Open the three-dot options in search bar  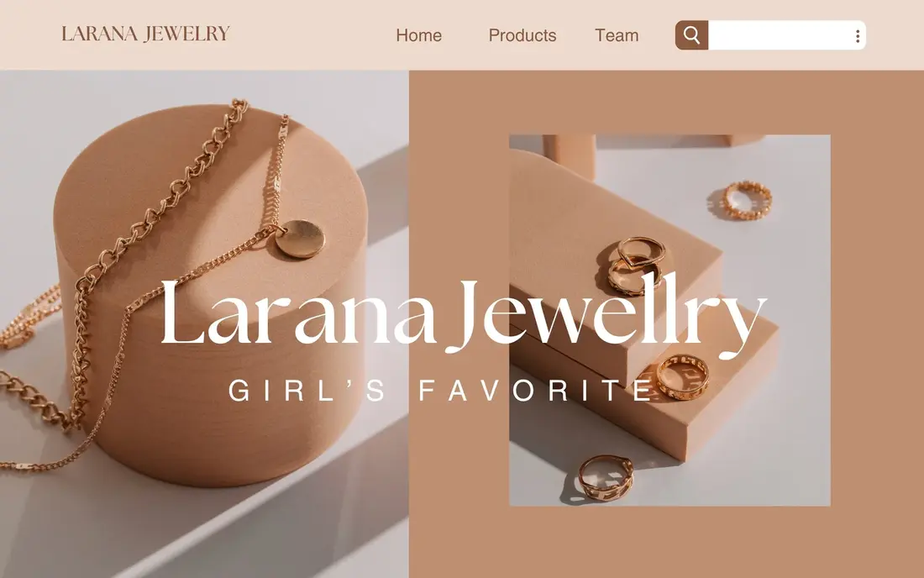[x=858, y=36]
